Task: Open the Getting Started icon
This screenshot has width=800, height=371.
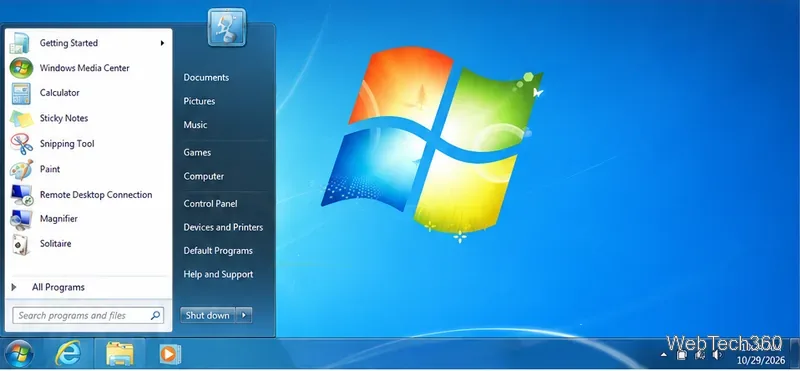Action: pyautogui.click(x=21, y=43)
